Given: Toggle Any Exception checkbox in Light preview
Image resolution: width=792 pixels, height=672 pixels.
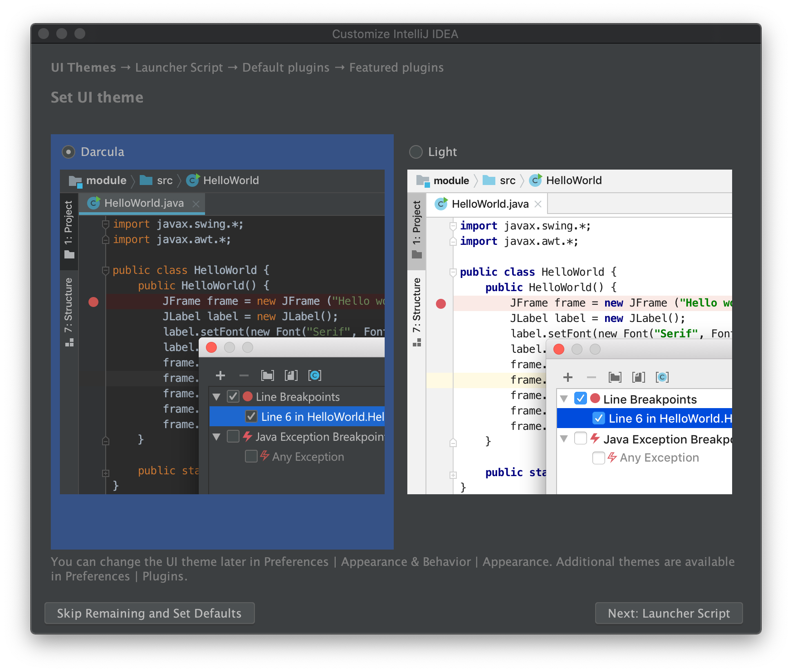Looking at the screenshot, I should pos(599,458).
